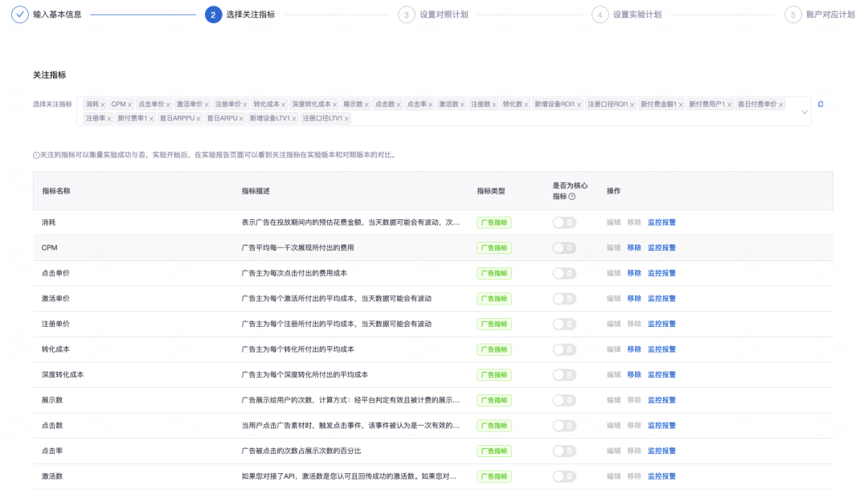Open 监控报警 for the 展示数 row
868x490 pixels.
[661, 400]
